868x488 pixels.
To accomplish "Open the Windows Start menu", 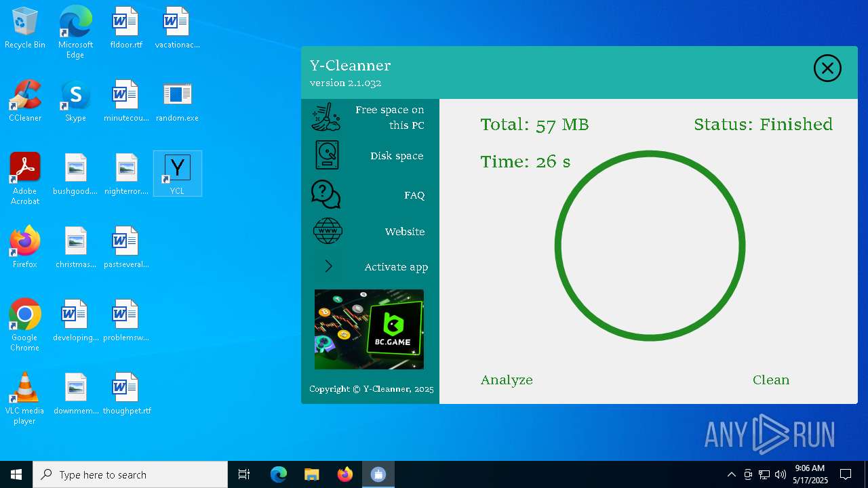I will [16, 474].
